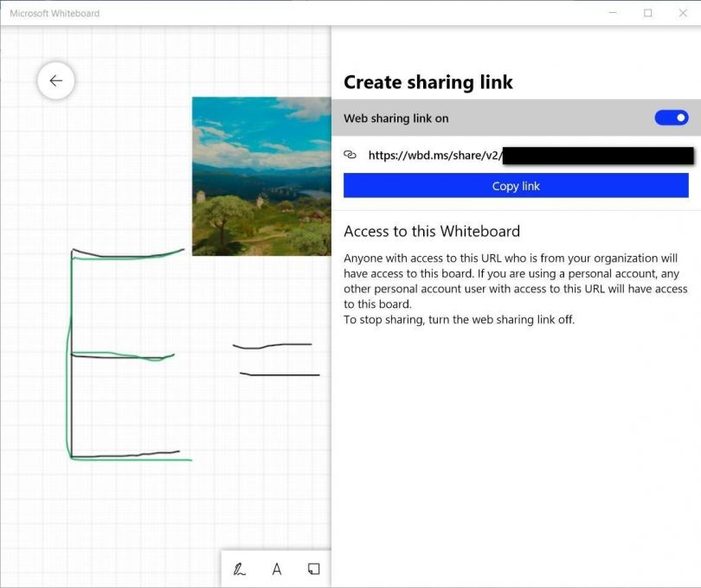Maximize the Microsoft Whiteboard window
Image resolution: width=701 pixels, height=588 pixels.
(648, 13)
